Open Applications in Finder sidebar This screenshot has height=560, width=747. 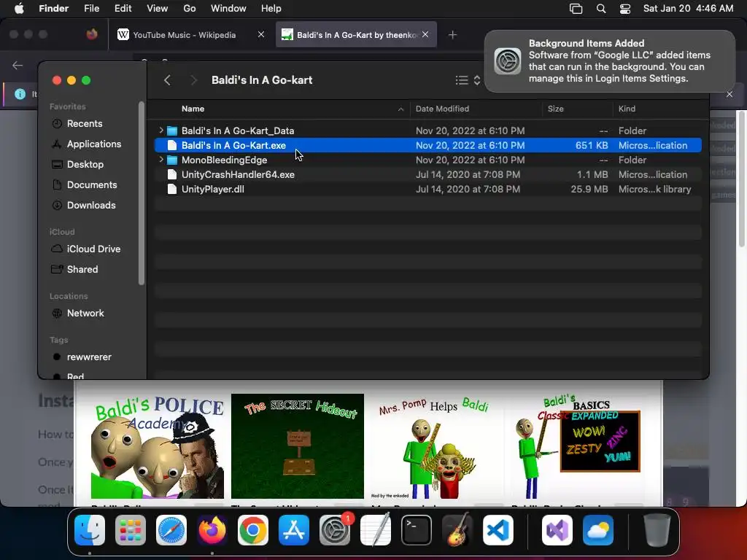pos(94,144)
